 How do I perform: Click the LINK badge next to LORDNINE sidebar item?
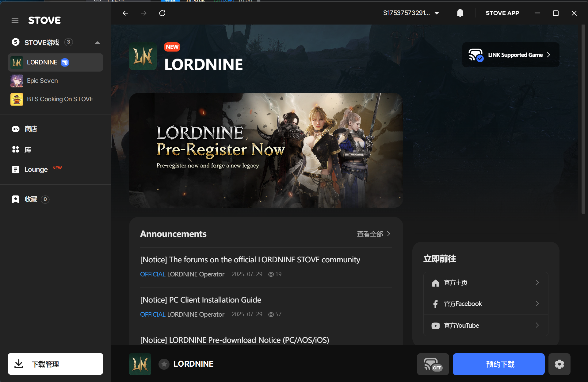click(x=65, y=63)
